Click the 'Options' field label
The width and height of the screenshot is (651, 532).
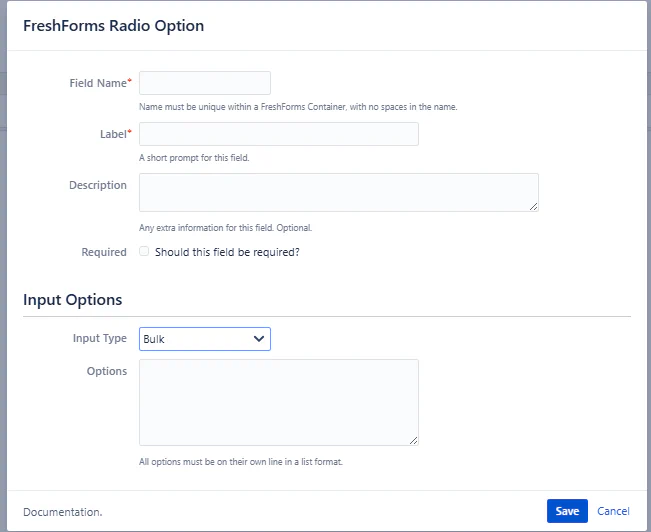point(107,371)
